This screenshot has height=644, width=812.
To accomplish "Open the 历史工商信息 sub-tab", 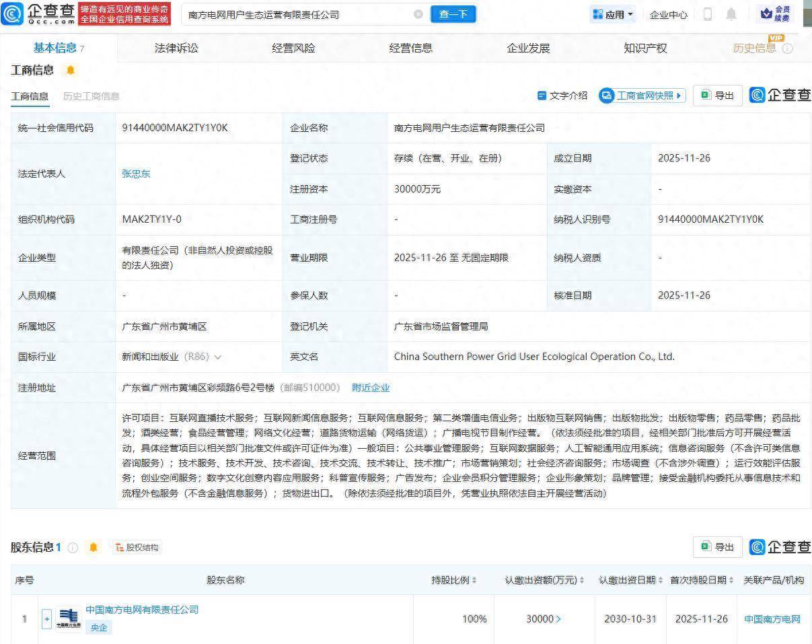I will (91, 96).
